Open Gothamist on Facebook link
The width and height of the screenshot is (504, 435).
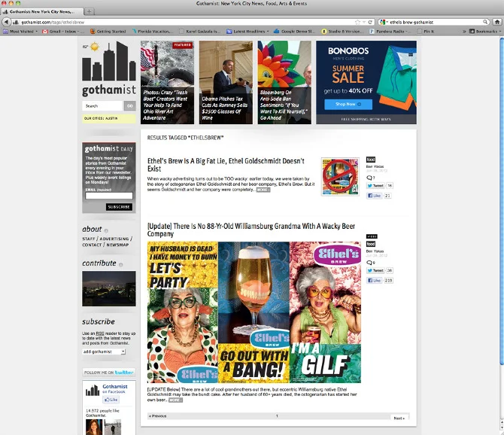coord(115,388)
